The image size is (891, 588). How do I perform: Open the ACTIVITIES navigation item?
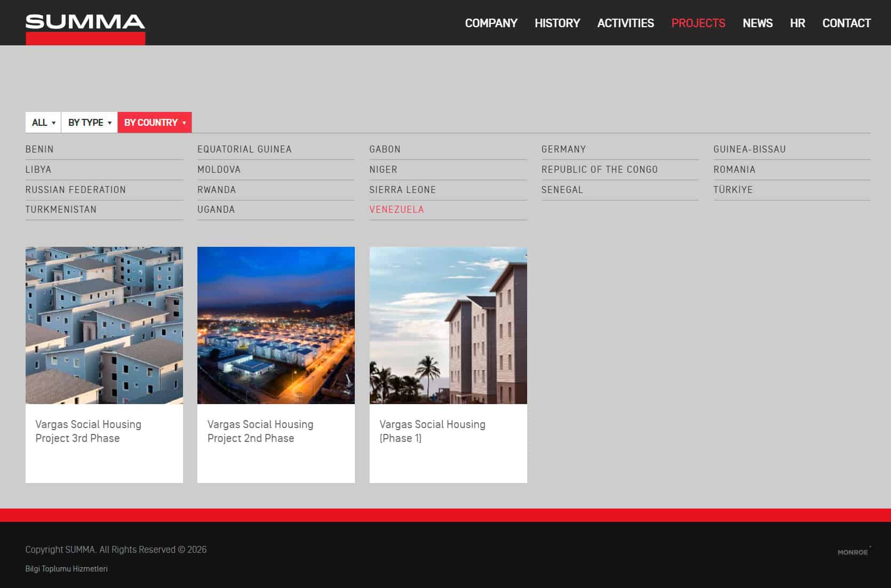coord(625,23)
